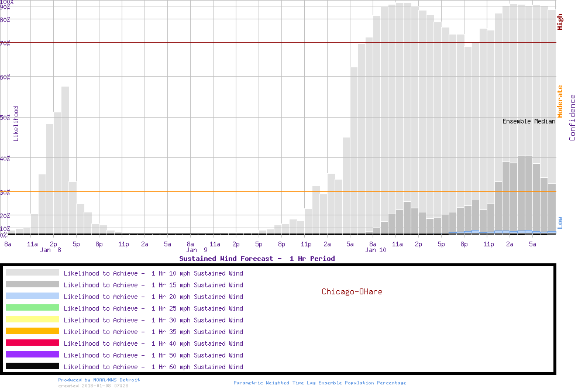Click the black 60 mph legend swatch

pyautogui.click(x=32, y=366)
